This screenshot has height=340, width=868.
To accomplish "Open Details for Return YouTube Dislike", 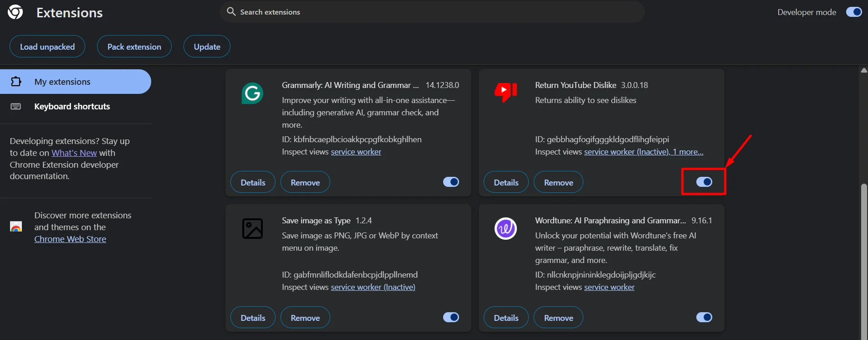I will tap(506, 182).
